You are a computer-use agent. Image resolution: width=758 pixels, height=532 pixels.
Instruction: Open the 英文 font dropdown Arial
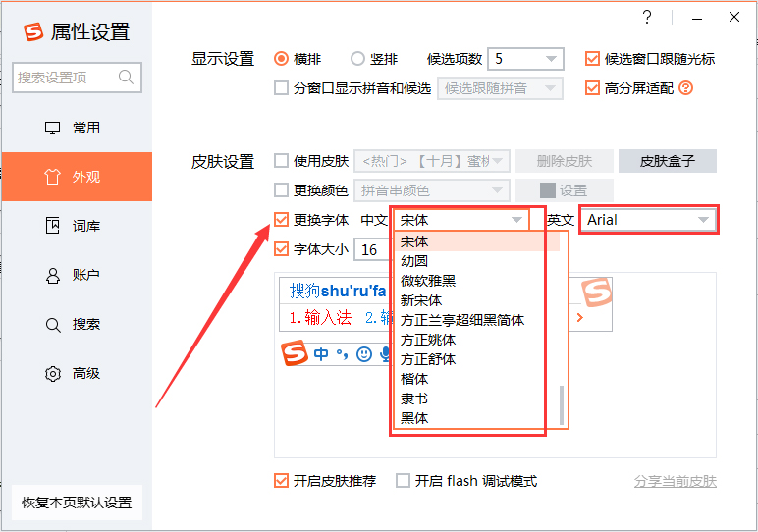(x=648, y=220)
